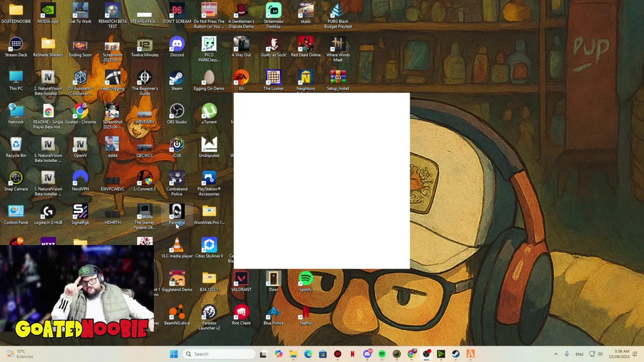The image size is (644, 362).
Task: Select the Contraband Police game icon
Action: pyautogui.click(x=177, y=183)
